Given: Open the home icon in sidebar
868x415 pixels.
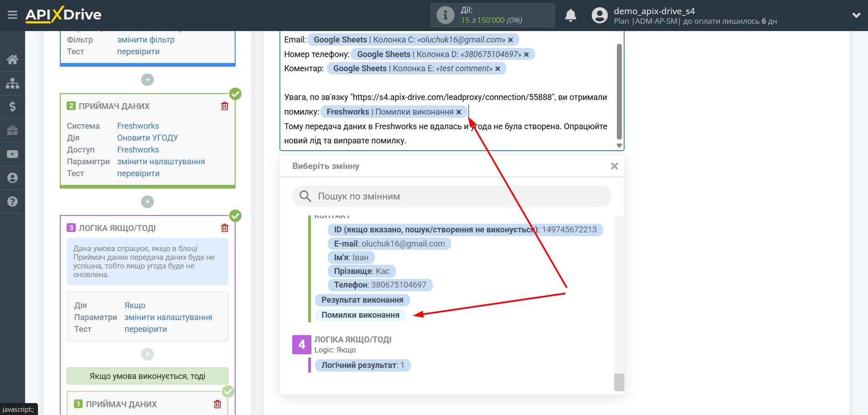Looking at the screenshot, I should 12,59.
